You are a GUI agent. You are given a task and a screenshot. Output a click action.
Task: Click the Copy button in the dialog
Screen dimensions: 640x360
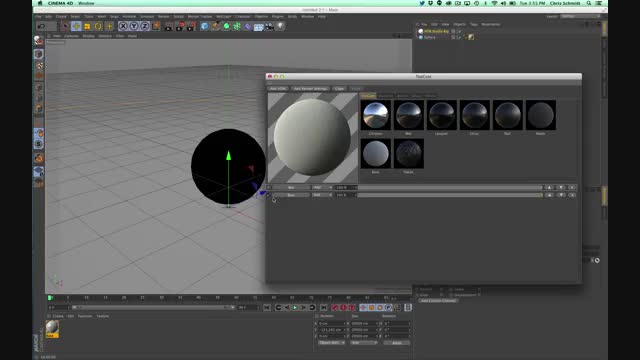tap(339, 89)
